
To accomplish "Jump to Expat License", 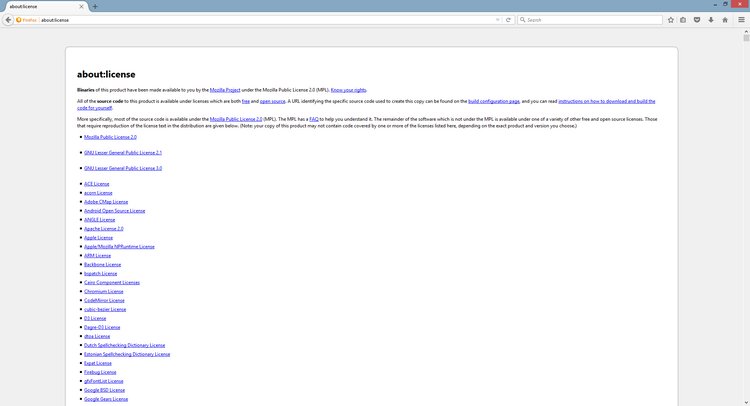I will point(98,363).
